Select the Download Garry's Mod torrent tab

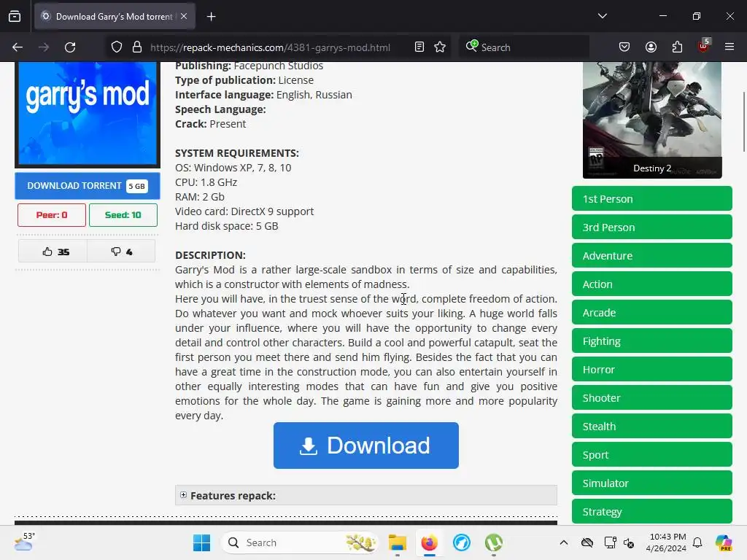tap(115, 17)
